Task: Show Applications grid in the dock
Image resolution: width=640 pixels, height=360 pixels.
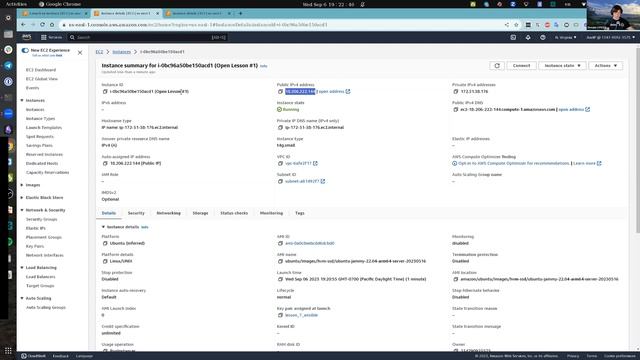Action: [8, 351]
